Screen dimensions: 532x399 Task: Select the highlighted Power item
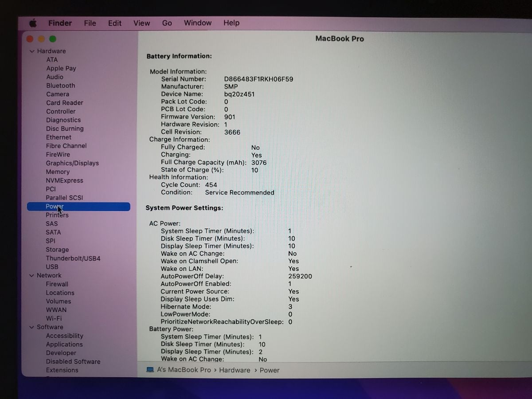(x=78, y=207)
